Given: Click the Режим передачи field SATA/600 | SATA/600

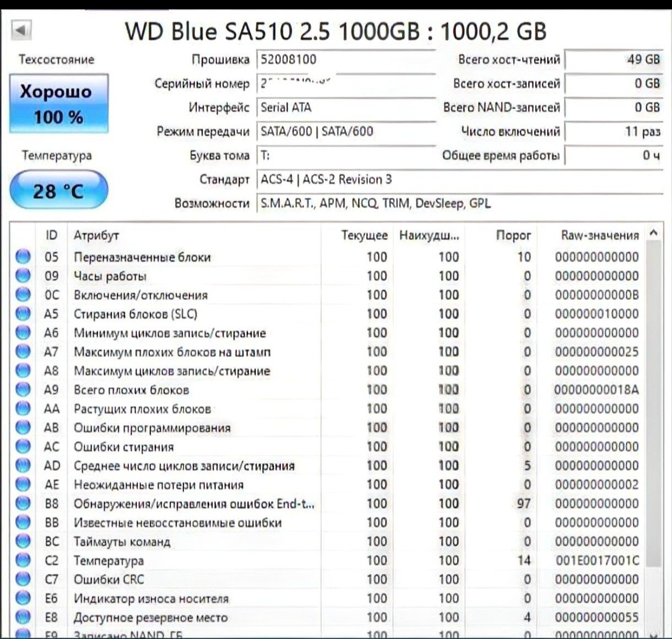Looking at the screenshot, I should 346,131.
